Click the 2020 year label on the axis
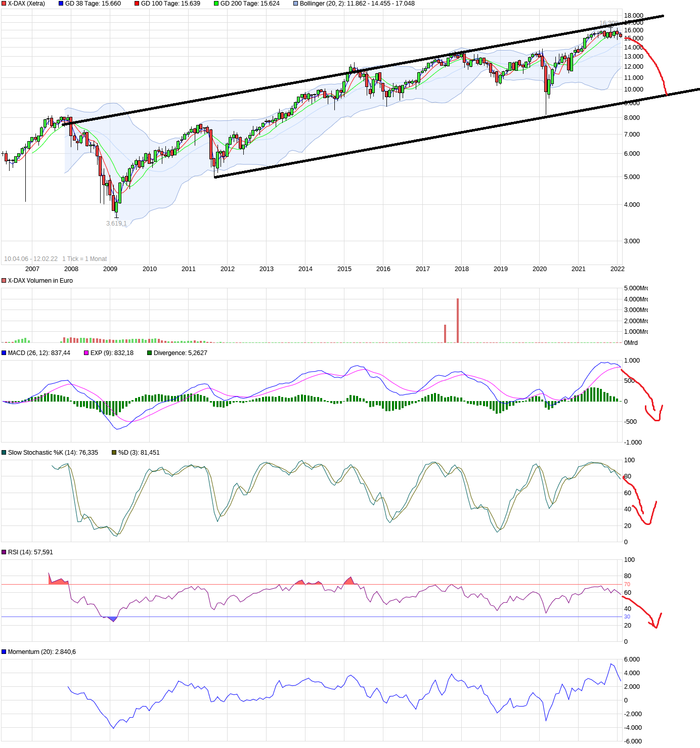700x748 pixels. click(540, 269)
